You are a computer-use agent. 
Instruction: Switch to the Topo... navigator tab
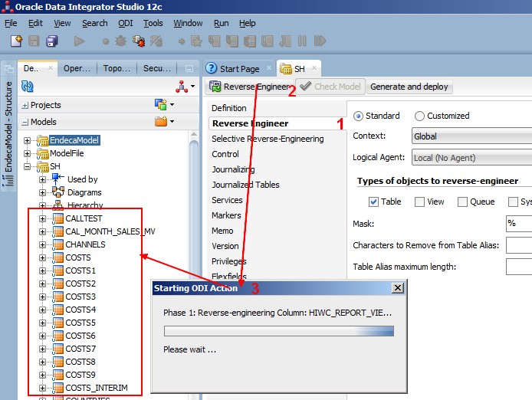(x=117, y=68)
